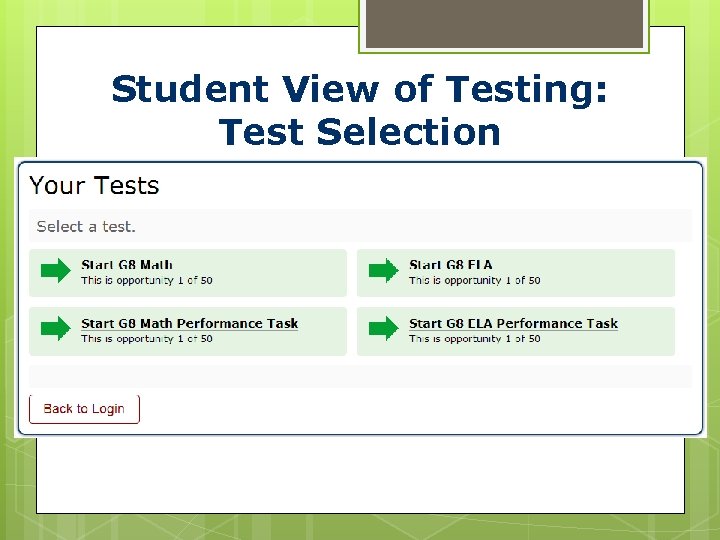The height and width of the screenshot is (540, 720).
Task: Select the Student View of Testing title line
Action: [359, 89]
